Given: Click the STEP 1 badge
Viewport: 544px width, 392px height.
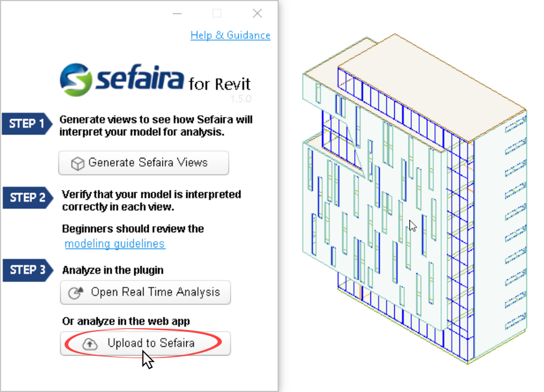Looking at the screenshot, I should (x=27, y=123).
